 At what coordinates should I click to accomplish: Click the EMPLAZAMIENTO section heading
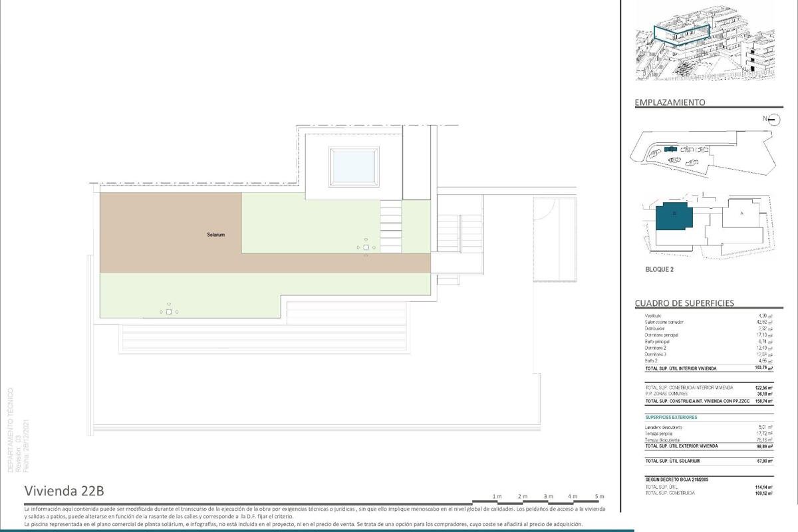670,102
